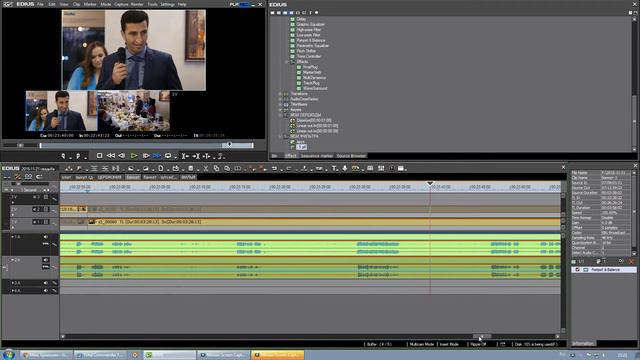Open the Settings menu

point(167,4)
